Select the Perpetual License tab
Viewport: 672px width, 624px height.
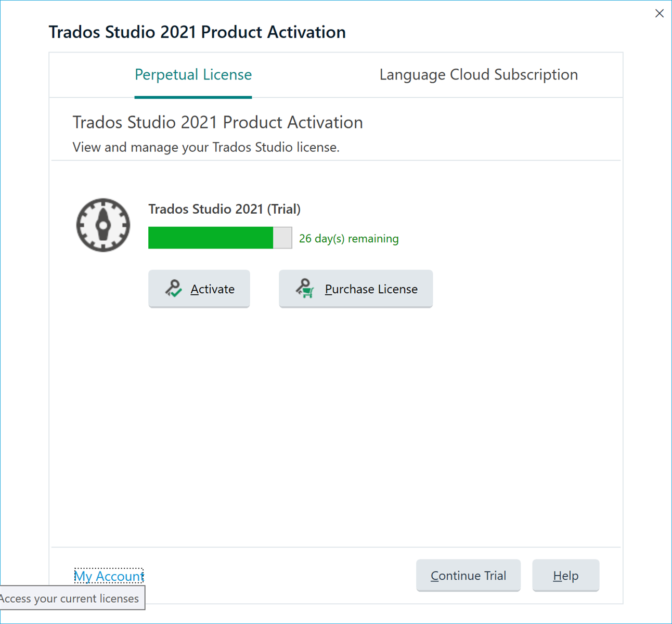(x=193, y=74)
